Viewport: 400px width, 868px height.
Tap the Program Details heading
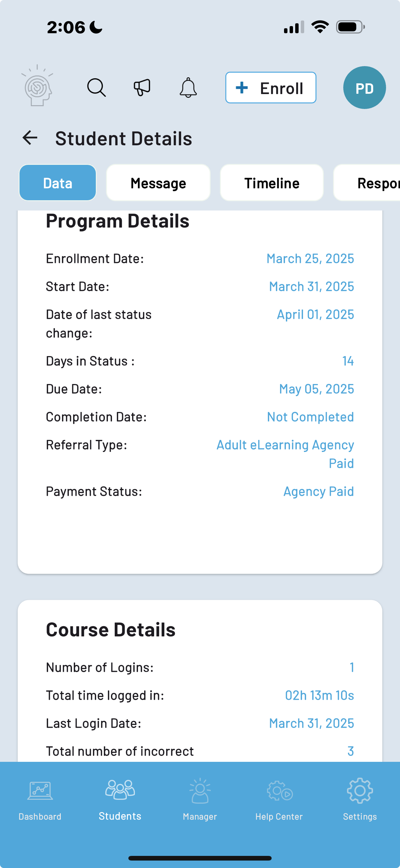(118, 221)
